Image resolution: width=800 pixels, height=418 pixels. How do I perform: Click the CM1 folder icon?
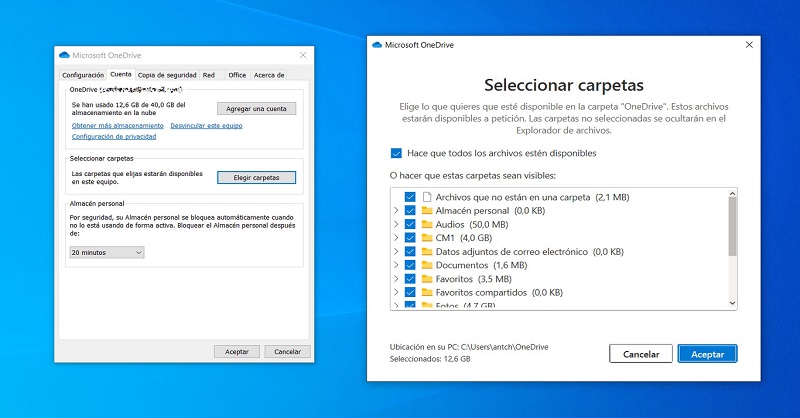point(427,238)
